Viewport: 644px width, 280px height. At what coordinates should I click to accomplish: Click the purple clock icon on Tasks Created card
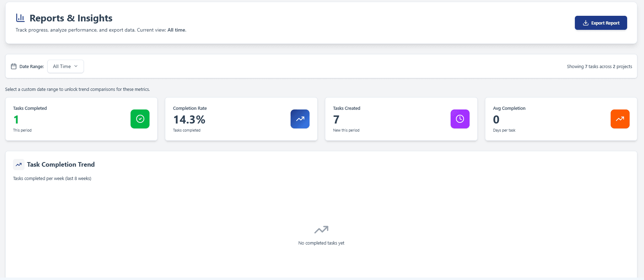pos(460,119)
